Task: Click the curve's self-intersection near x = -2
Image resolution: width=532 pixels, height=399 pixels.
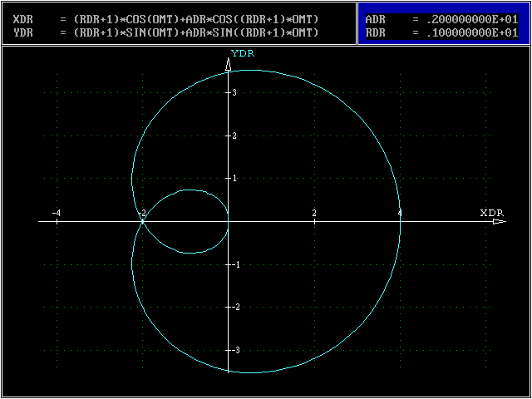Action: tap(143, 222)
